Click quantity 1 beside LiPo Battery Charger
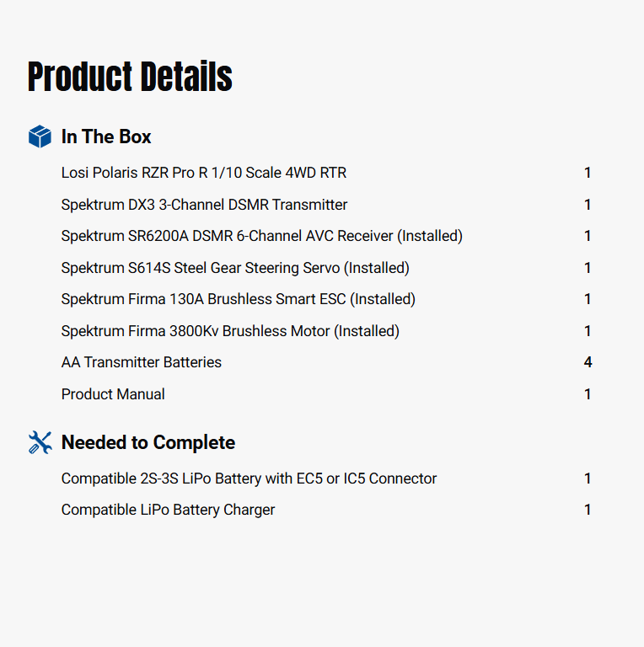 pyautogui.click(x=588, y=510)
